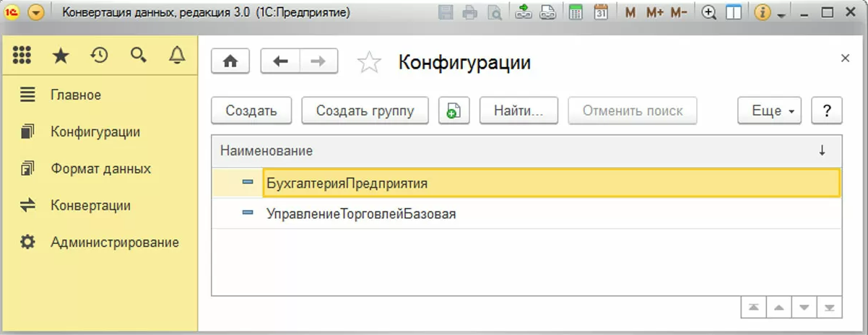Open the dropdown arrow next to info icon
868x335 pixels.
[x=781, y=14]
